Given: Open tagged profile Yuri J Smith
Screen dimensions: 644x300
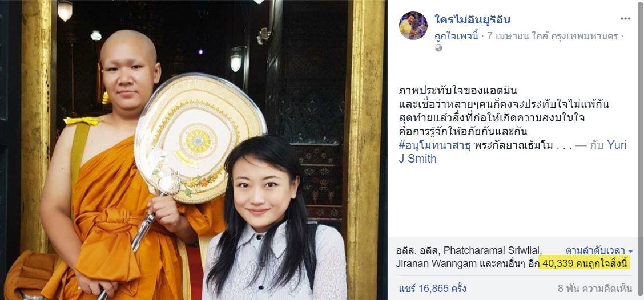Looking at the screenshot, I should click(513, 152).
